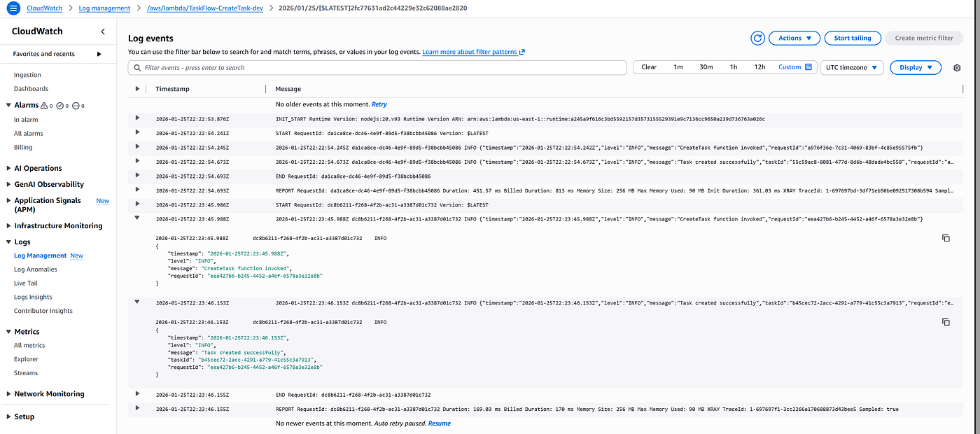Image resolution: width=980 pixels, height=434 pixels.
Task: Clear the time range filter
Action: pos(649,67)
